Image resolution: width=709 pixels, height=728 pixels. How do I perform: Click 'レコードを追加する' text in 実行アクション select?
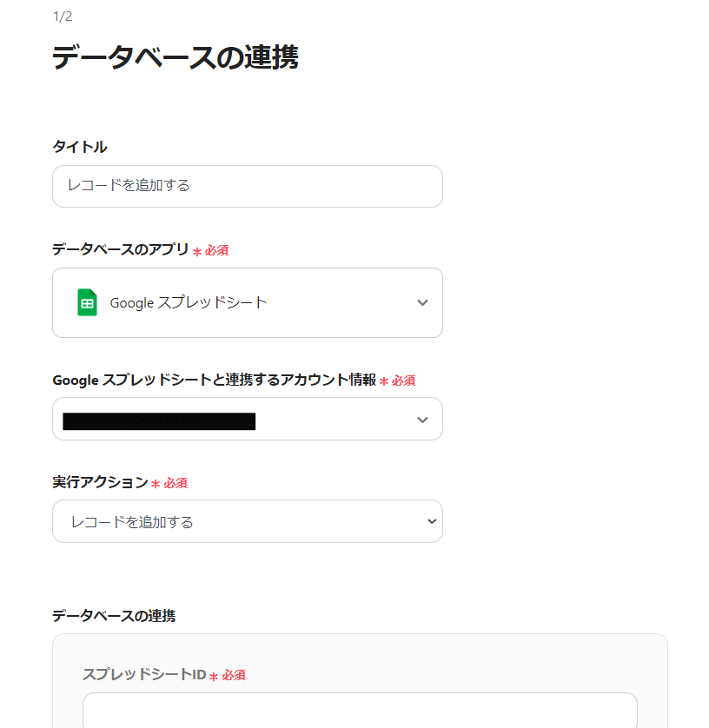132,522
